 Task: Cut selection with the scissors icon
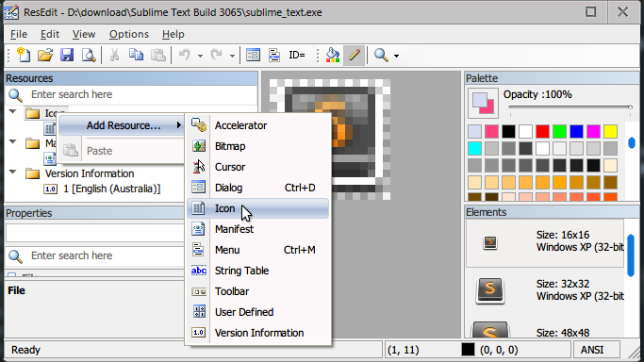(115, 55)
